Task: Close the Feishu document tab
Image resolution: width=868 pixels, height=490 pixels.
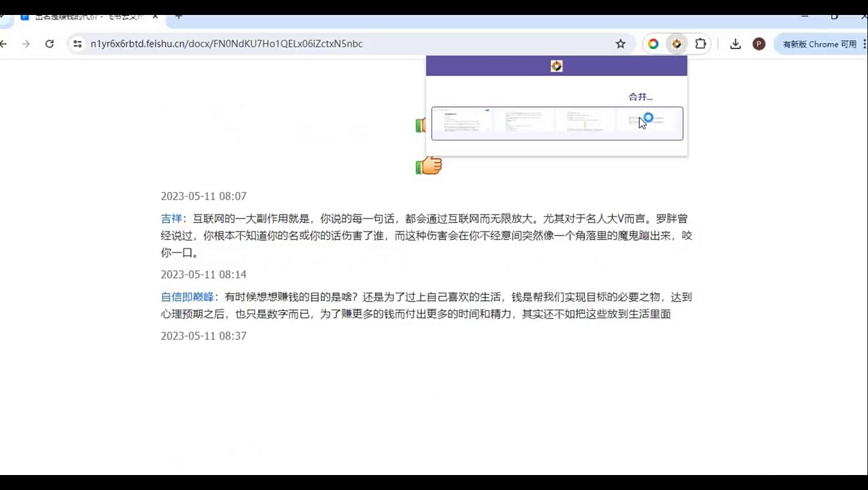Action: pos(156,16)
